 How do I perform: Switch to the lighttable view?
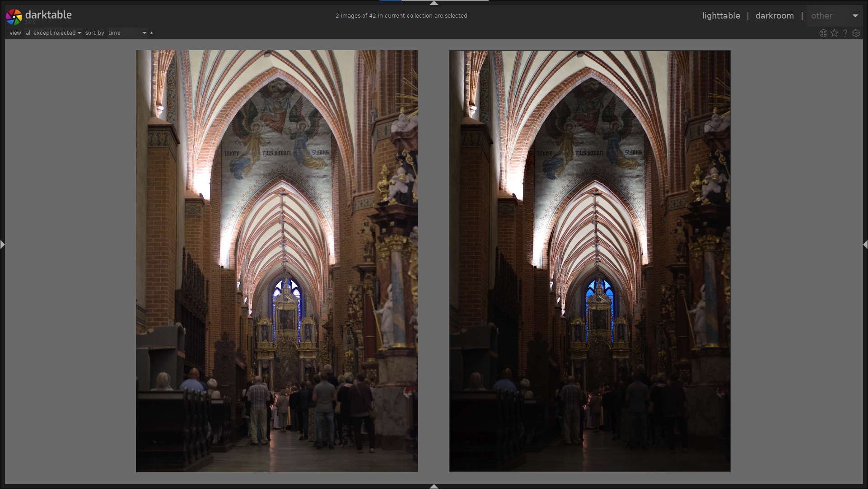721,16
